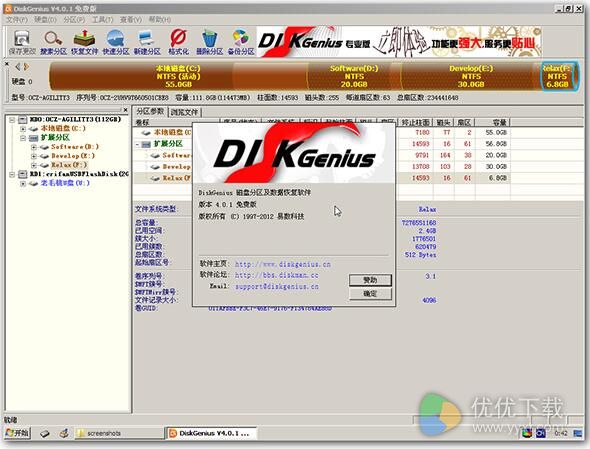Select the Relax(F:) partition bar segment
This screenshot has height=449, width=590.
point(558,76)
